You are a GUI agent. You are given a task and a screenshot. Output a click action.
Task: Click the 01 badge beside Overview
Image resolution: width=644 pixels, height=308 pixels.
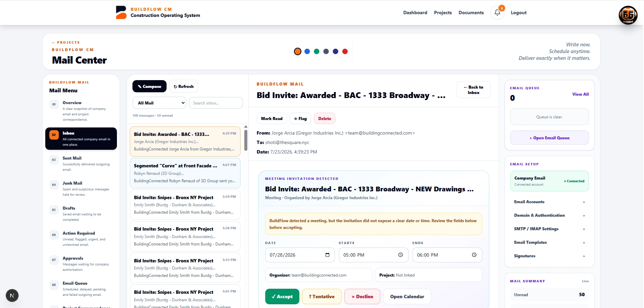click(x=54, y=104)
